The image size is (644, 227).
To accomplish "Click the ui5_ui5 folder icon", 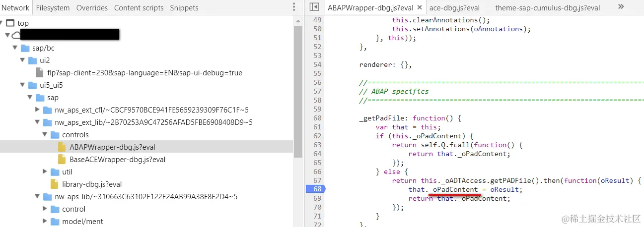I will point(32,85).
